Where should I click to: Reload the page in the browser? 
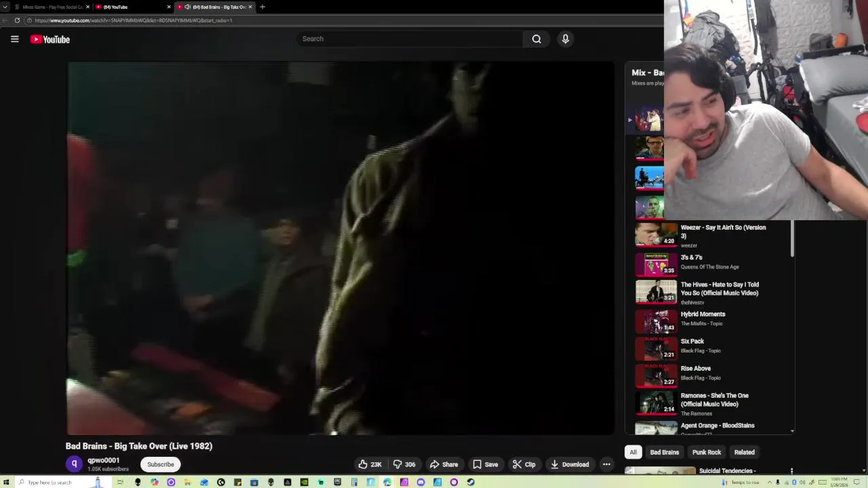pos(17,20)
